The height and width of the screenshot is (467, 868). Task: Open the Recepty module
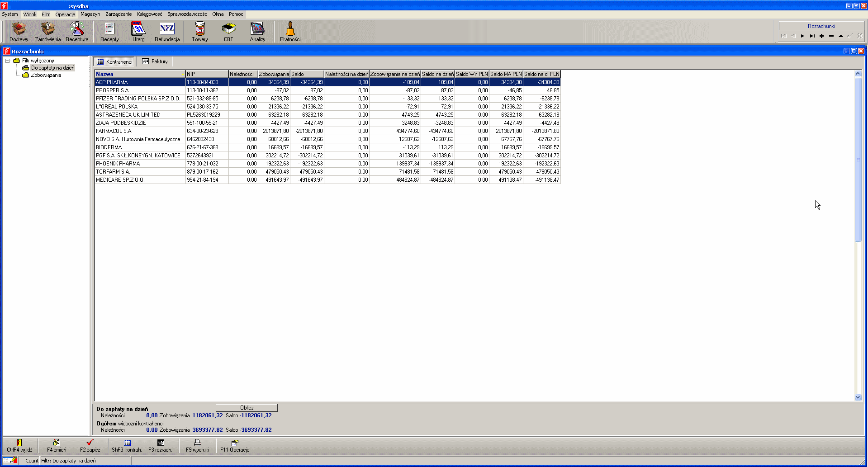[x=109, y=32]
